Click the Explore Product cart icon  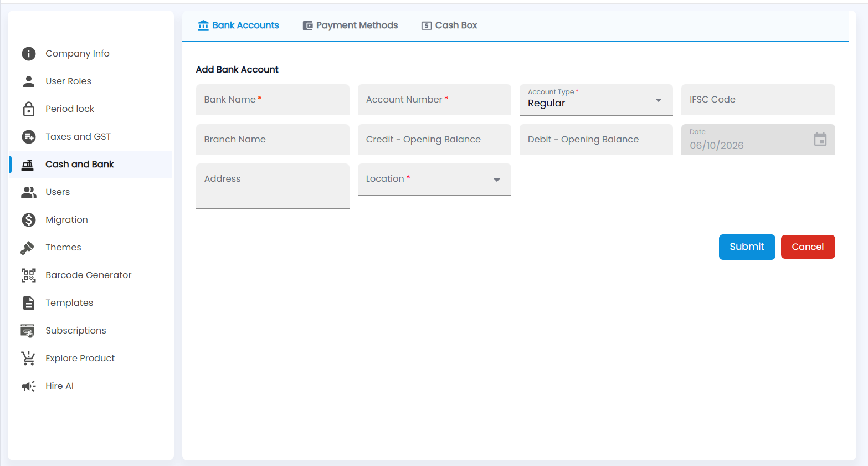coord(28,359)
